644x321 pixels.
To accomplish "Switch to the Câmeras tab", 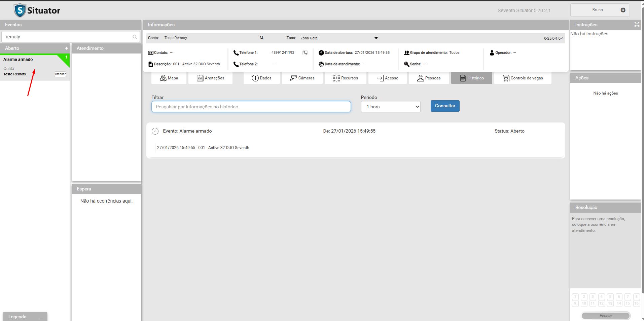I will point(302,78).
